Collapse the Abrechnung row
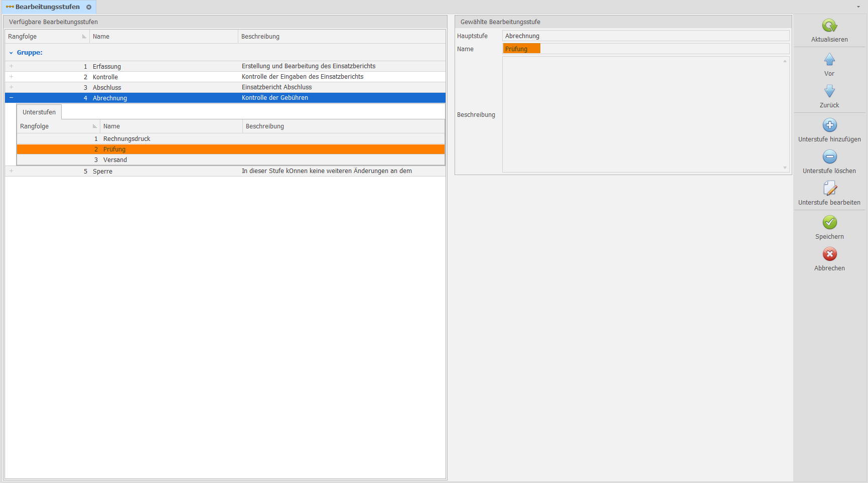The width and height of the screenshot is (868, 483). (11, 98)
